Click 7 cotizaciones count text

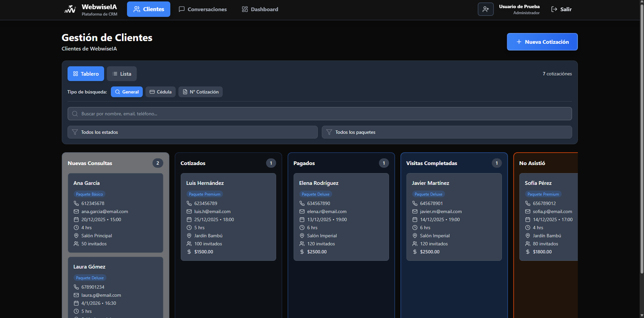(557, 74)
